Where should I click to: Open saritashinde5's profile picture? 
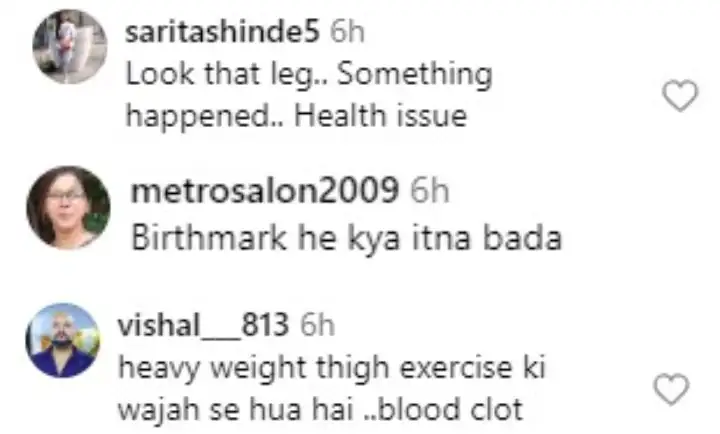point(70,47)
